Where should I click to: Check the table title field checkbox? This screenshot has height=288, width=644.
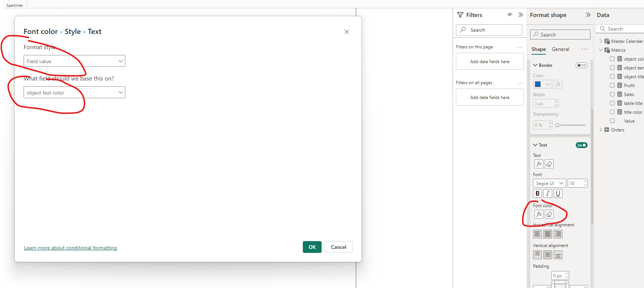point(612,103)
